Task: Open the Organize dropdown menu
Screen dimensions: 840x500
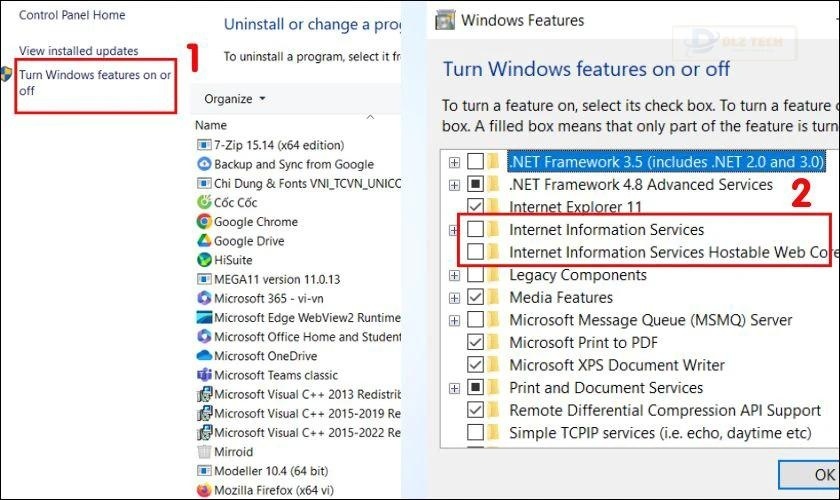Action: (x=235, y=99)
